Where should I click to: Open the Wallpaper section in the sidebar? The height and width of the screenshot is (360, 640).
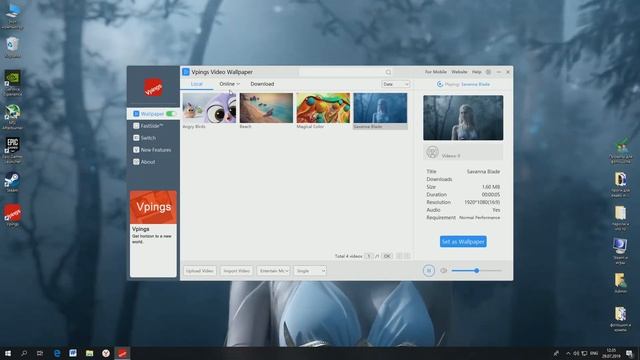click(153, 114)
